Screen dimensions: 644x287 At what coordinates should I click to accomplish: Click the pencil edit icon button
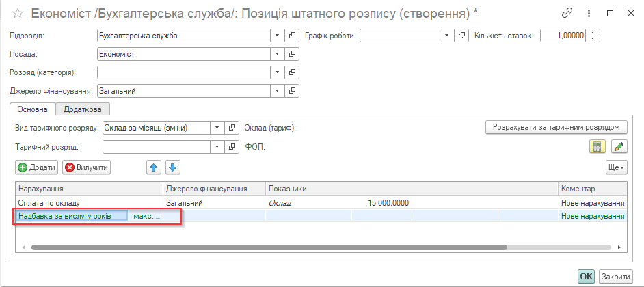619,146
